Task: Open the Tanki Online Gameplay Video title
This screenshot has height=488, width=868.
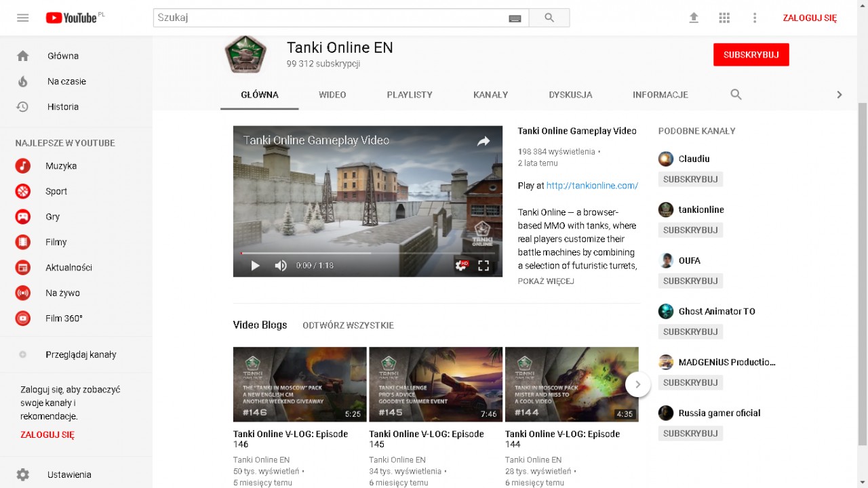Action: [x=577, y=131]
